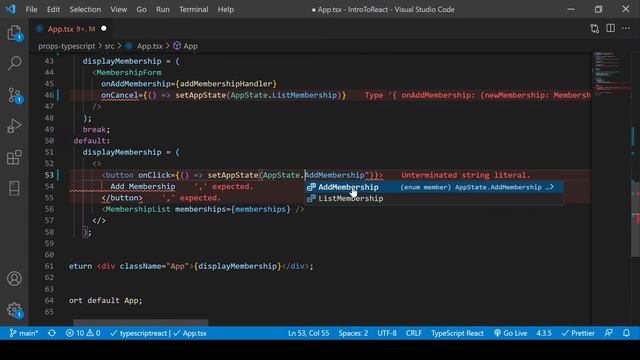Open the Selection menu
The width and height of the screenshot is (640, 360).
click(x=85, y=9)
